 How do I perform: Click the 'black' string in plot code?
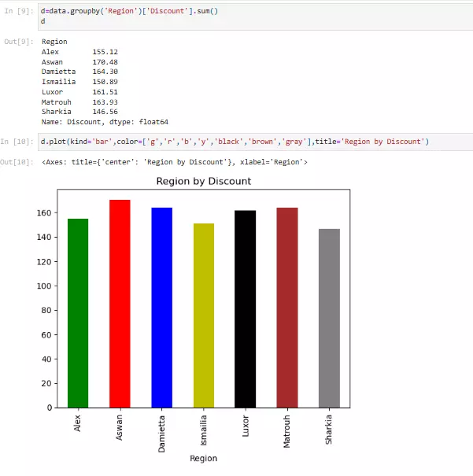tap(229, 142)
